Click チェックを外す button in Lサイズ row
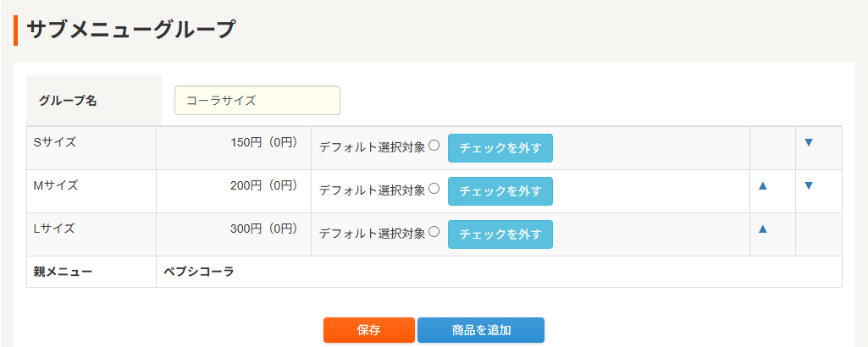This screenshot has width=868, height=347. tap(500, 234)
